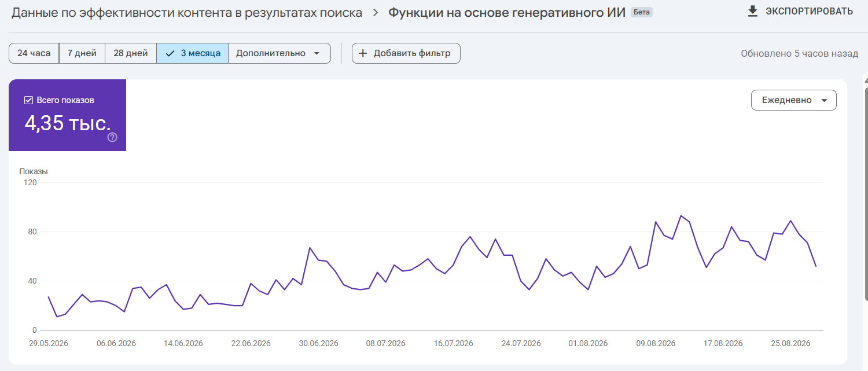Viewport: 868px width, 371px height.
Task: Click the plus icon in Добавить фильтр
Action: (363, 53)
